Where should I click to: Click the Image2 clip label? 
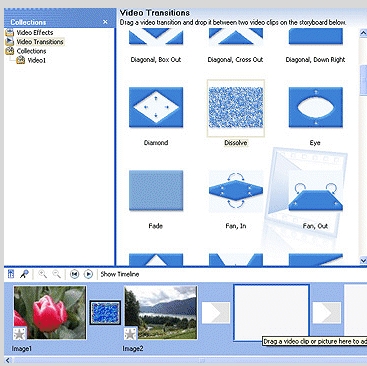[133, 349]
